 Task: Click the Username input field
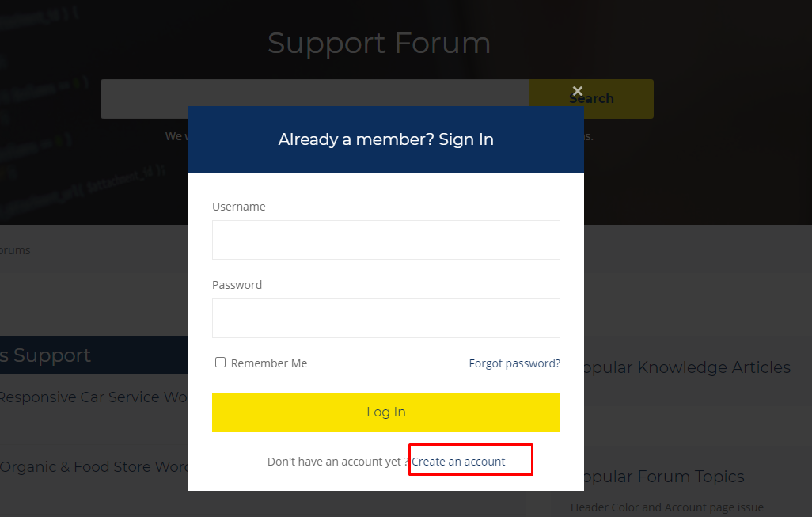click(385, 240)
